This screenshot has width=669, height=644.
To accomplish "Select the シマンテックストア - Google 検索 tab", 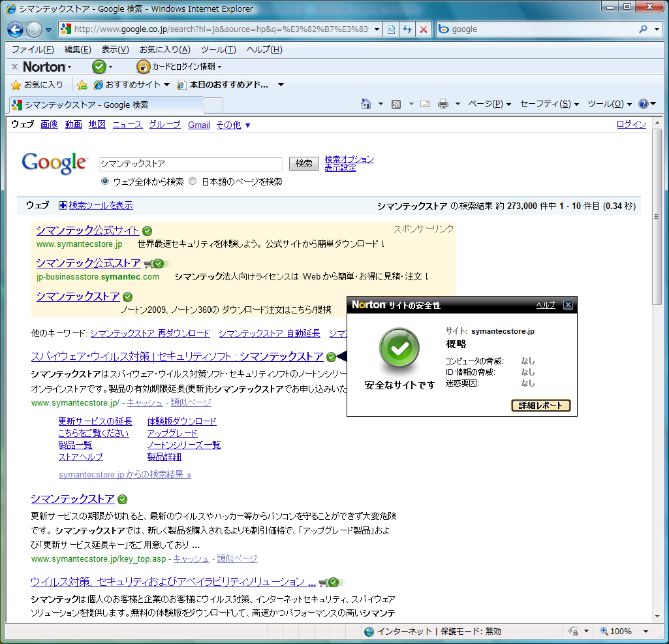I will tap(106, 105).
